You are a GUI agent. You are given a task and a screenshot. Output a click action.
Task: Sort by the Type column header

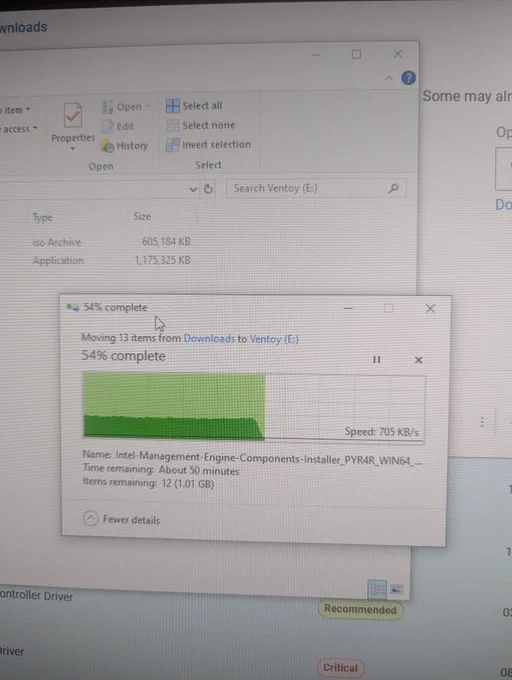coord(43,217)
